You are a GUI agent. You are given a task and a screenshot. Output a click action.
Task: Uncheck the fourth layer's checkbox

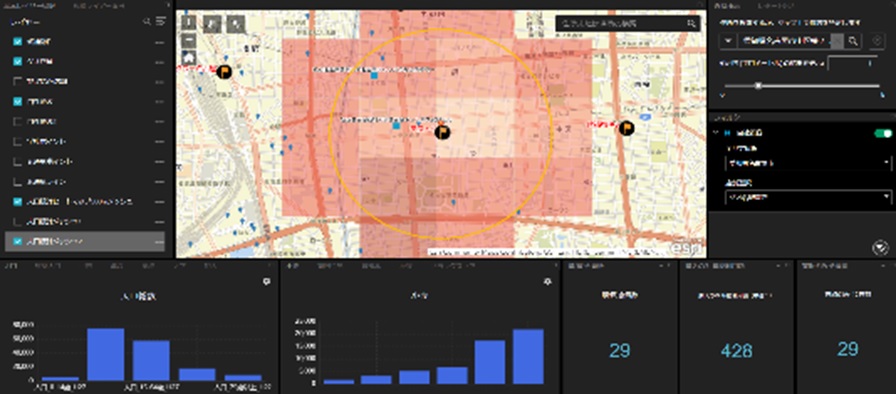click(x=17, y=102)
